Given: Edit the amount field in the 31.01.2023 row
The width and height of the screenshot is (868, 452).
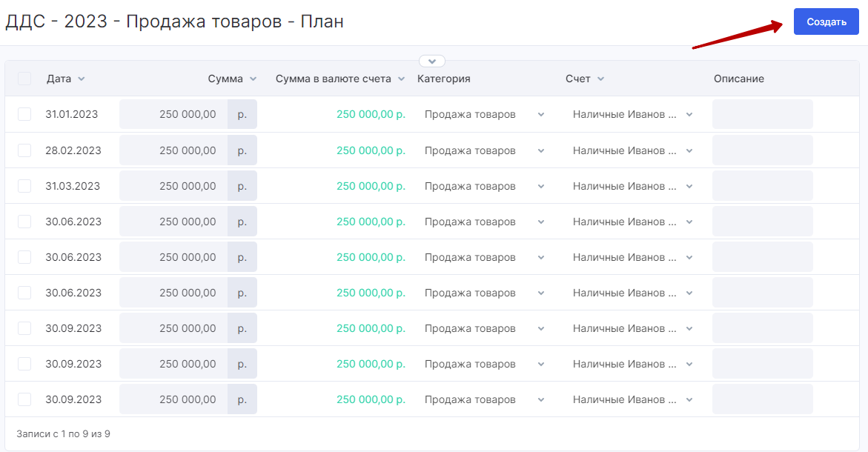Looking at the screenshot, I should click(173, 114).
